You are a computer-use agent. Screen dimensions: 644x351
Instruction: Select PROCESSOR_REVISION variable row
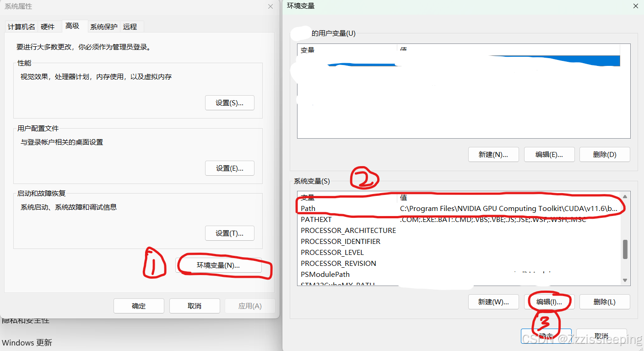(x=459, y=263)
